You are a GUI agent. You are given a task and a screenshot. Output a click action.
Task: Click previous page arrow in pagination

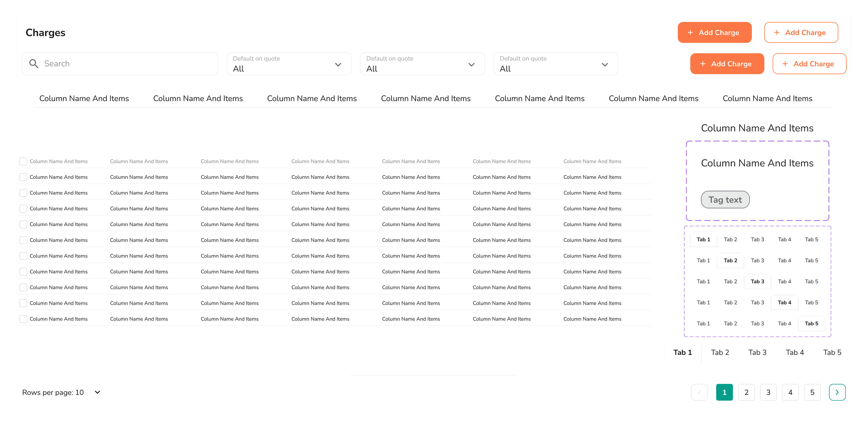[x=699, y=392]
